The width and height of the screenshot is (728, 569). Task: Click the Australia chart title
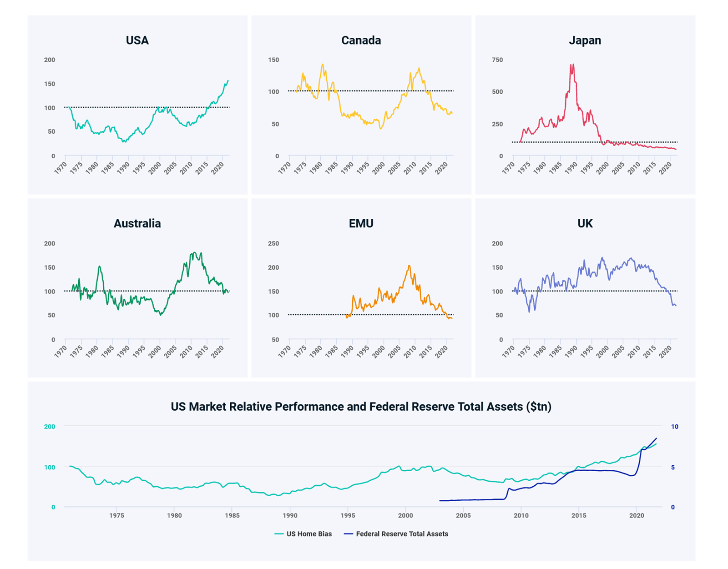point(137,223)
